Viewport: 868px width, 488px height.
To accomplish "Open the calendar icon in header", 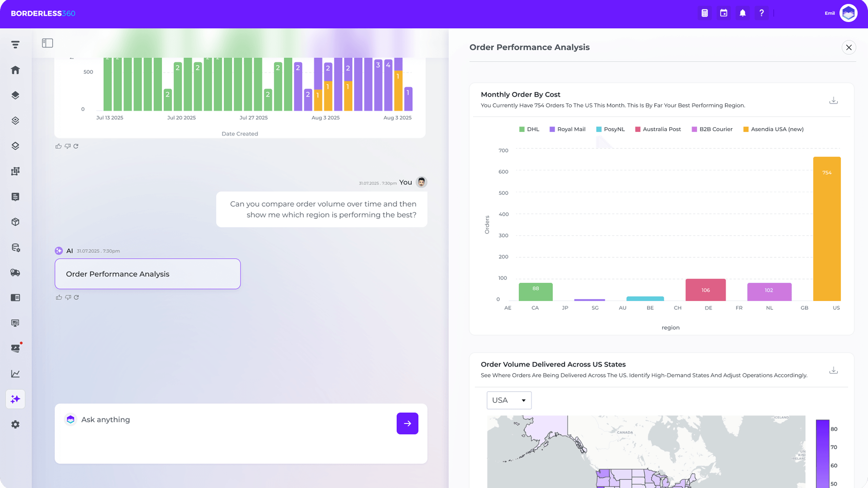I will pos(724,13).
